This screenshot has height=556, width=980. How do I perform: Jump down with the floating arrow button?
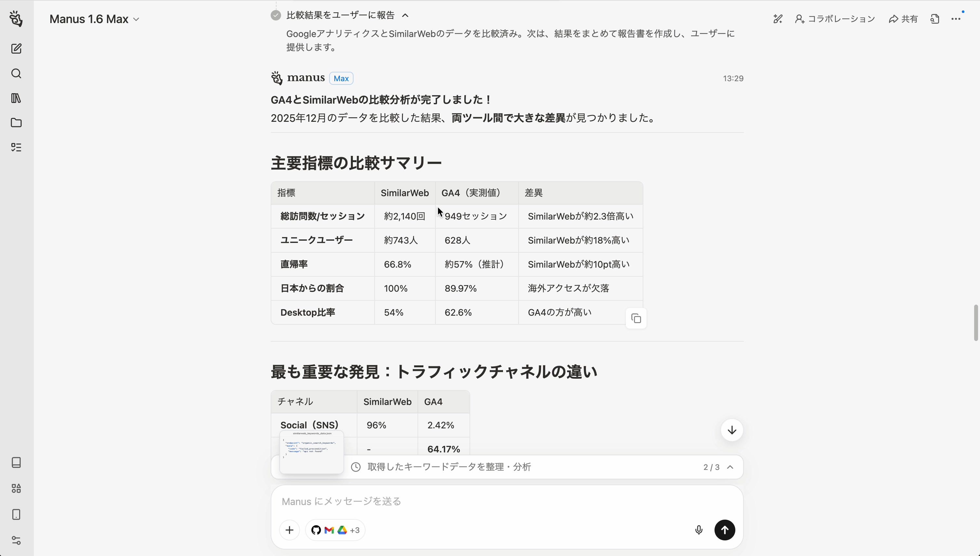(x=731, y=430)
